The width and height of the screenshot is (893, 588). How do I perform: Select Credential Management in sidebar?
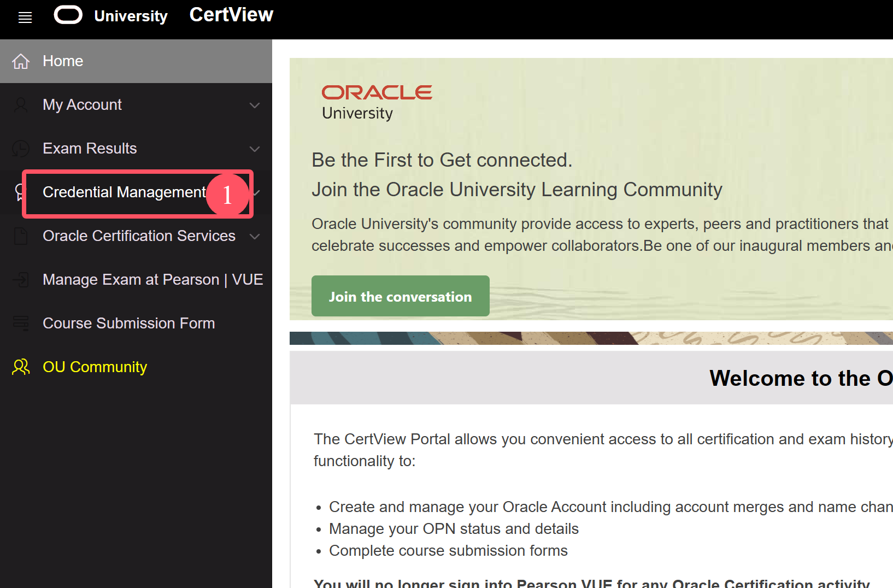pos(136,192)
